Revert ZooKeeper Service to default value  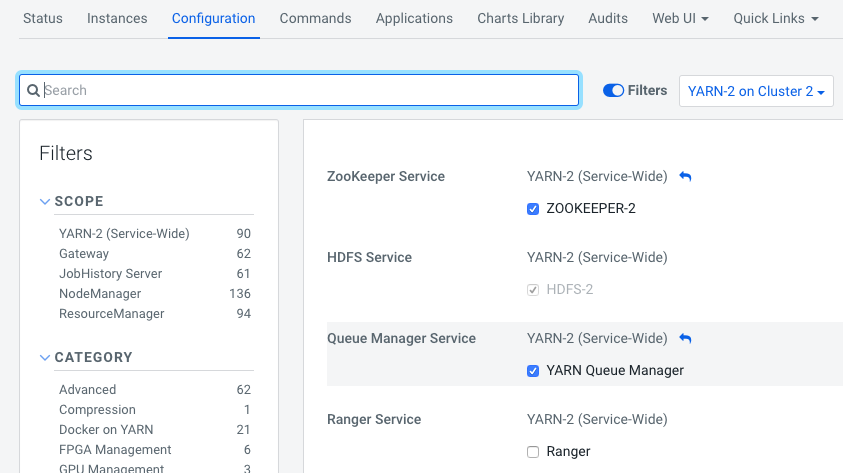(685, 176)
